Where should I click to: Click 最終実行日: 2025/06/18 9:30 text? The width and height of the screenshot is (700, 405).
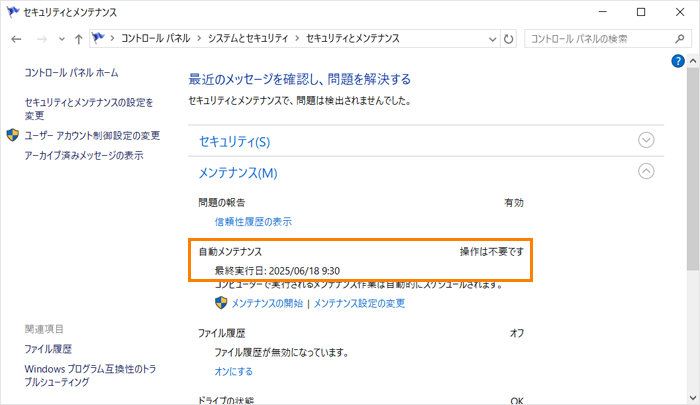pos(277,271)
